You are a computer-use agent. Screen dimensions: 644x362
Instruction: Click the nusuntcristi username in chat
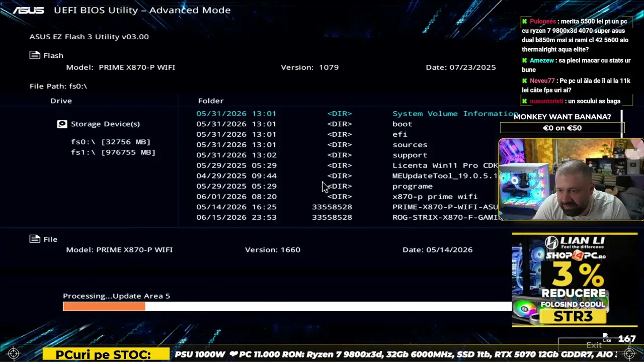pos(547,101)
